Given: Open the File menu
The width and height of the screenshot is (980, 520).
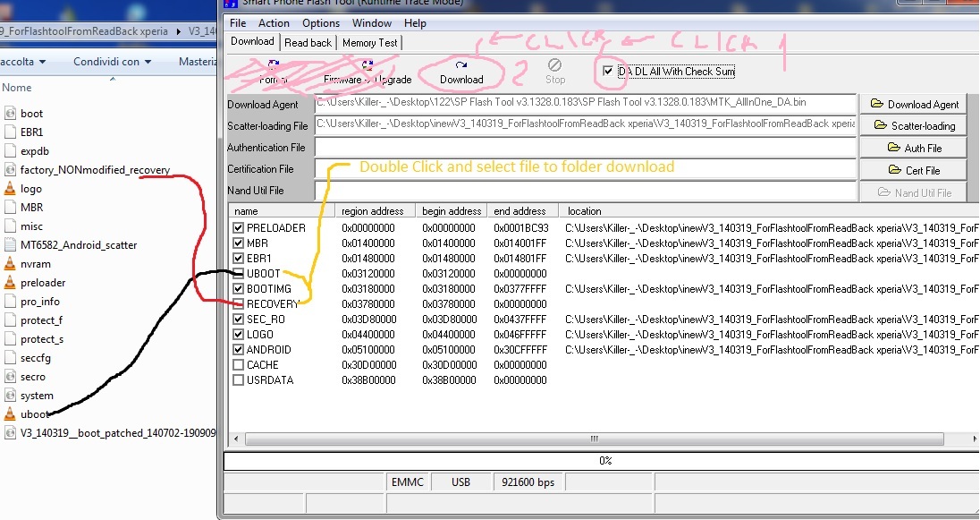Looking at the screenshot, I should [238, 23].
